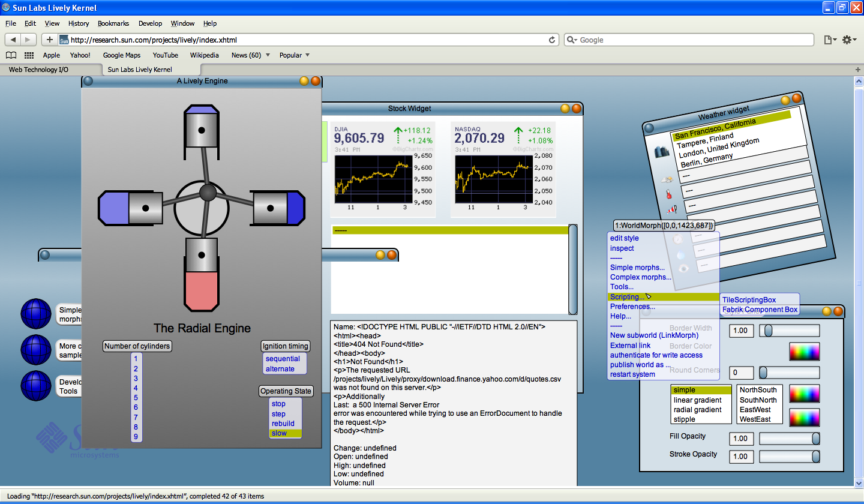Click the top piston cylinder of the engine
The width and height of the screenshot is (864, 504).
[x=202, y=130]
